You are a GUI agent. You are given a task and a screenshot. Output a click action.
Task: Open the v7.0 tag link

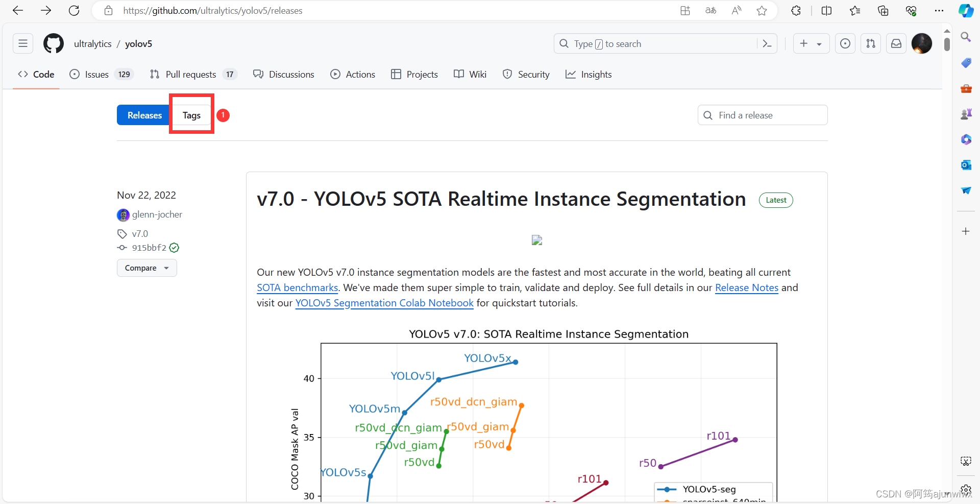click(140, 234)
